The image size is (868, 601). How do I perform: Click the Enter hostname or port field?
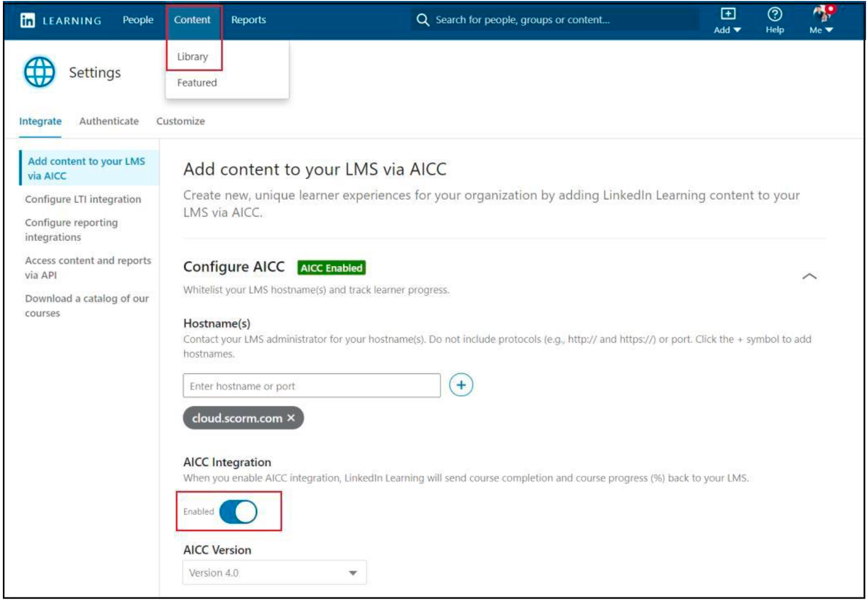312,384
